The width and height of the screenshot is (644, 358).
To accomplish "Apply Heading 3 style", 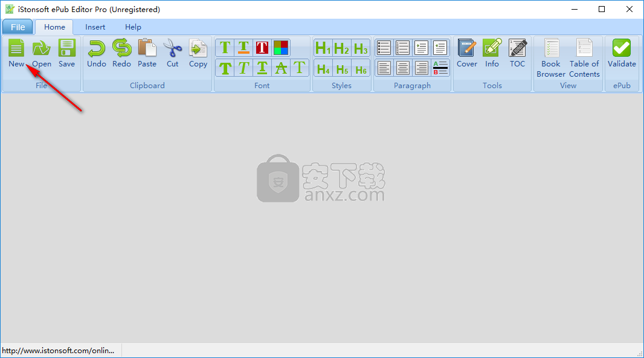I will (x=361, y=48).
